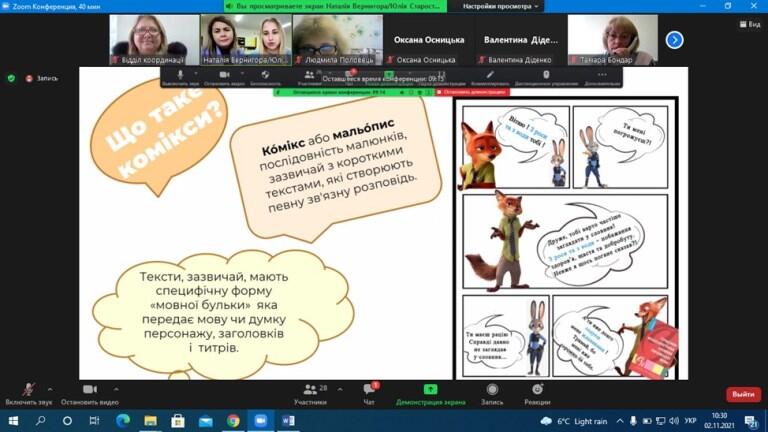Switch to Zoom app in taskbar
This screenshot has width=768, height=432.
pos(261,421)
